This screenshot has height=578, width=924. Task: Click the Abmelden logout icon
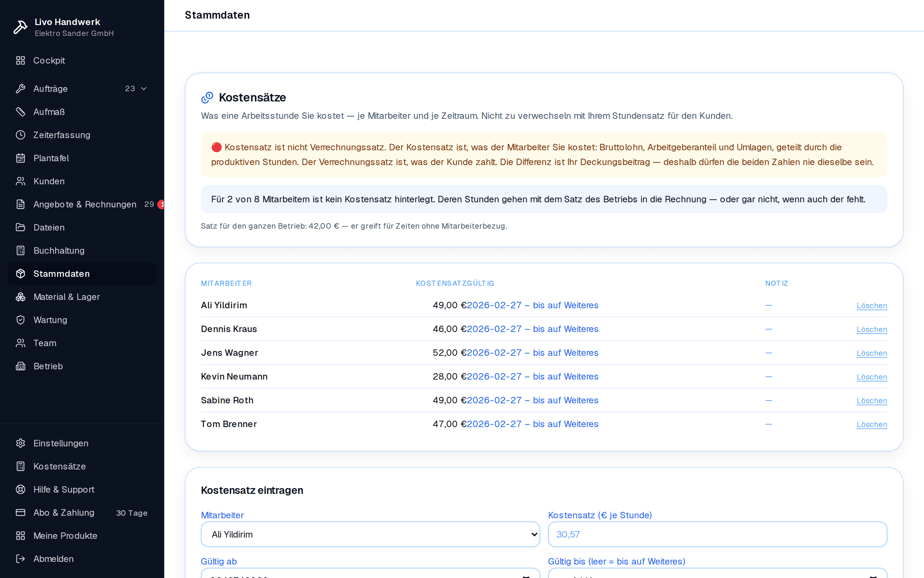point(21,559)
